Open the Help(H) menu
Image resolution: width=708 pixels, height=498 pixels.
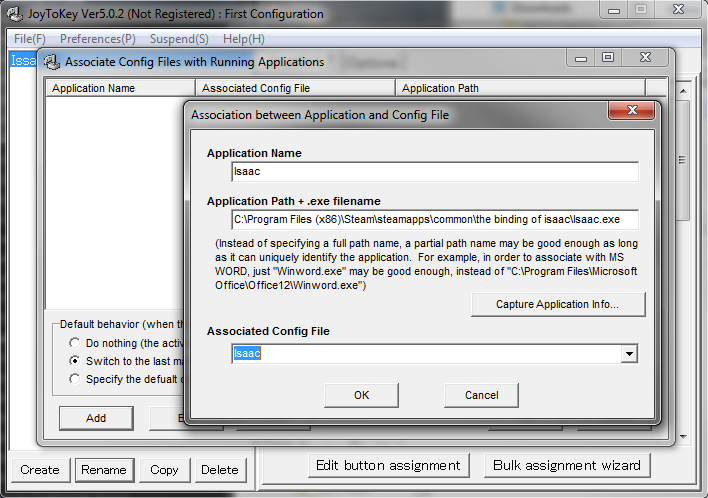point(244,39)
